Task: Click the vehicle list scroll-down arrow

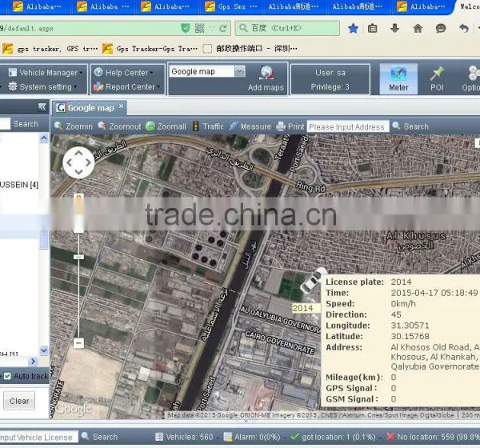Action: pyautogui.click(x=44, y=350)
